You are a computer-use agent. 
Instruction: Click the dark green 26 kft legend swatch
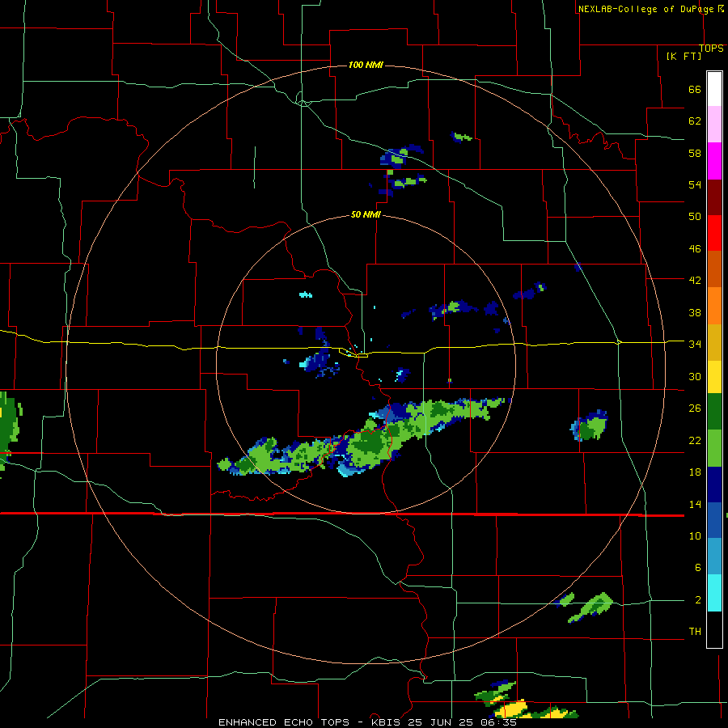(x=714, y=412)
